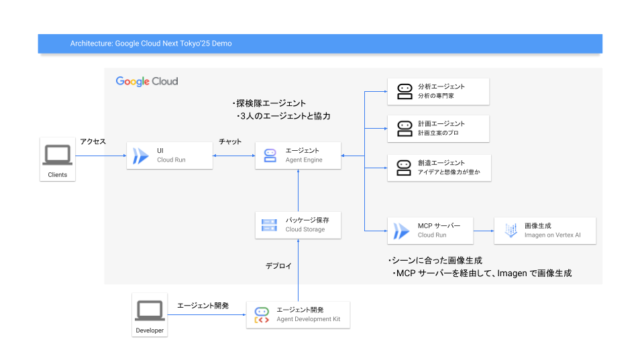Click the Clients caption
644x362 pixels.
click(x=58, y=175)
